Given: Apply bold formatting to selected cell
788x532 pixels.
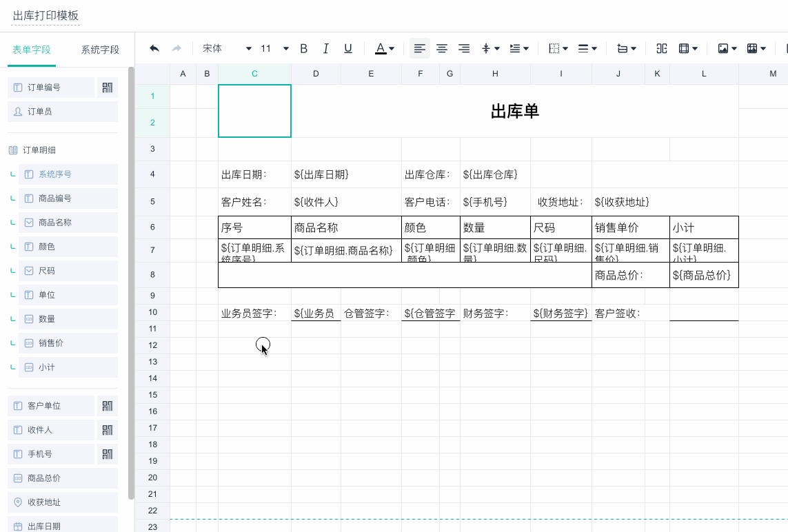Looking at the screenshot, I should pos(303,48).
